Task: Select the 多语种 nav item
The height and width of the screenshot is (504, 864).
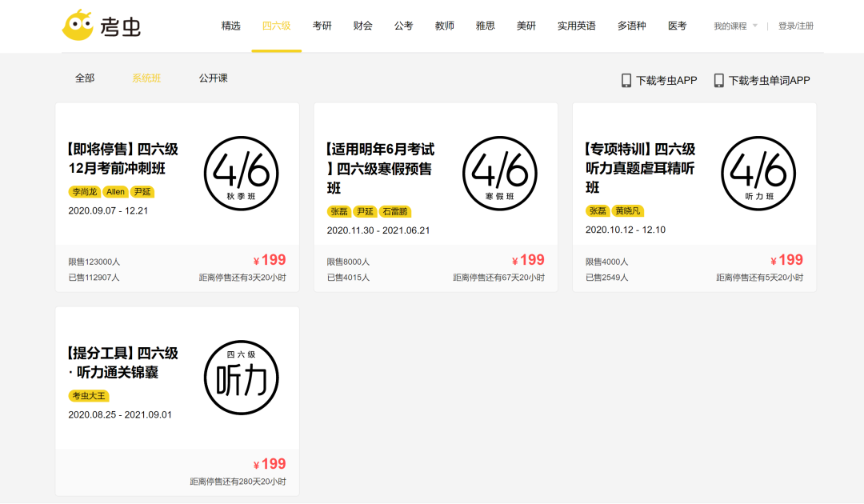Action: click(x=631, y=25)
